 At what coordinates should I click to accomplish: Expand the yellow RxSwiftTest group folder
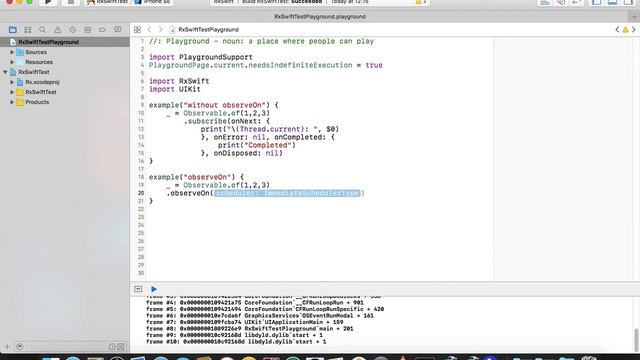coord(12,92)
